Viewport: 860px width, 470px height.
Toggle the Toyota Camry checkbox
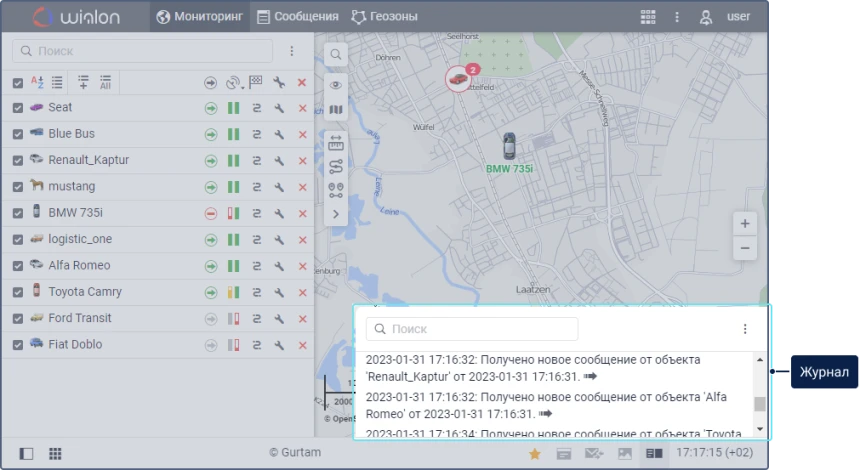click(18, 292)
